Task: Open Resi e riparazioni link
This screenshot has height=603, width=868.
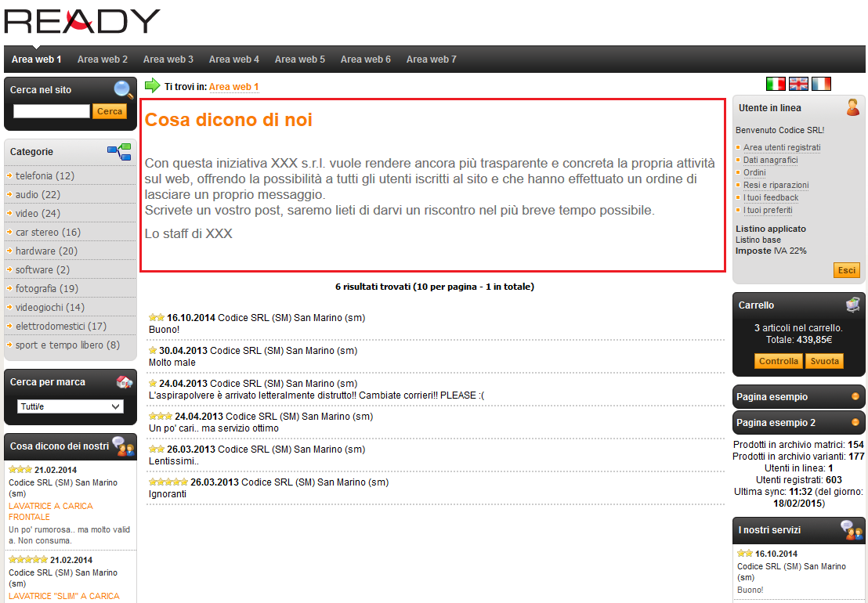Action: pos(776,185)
